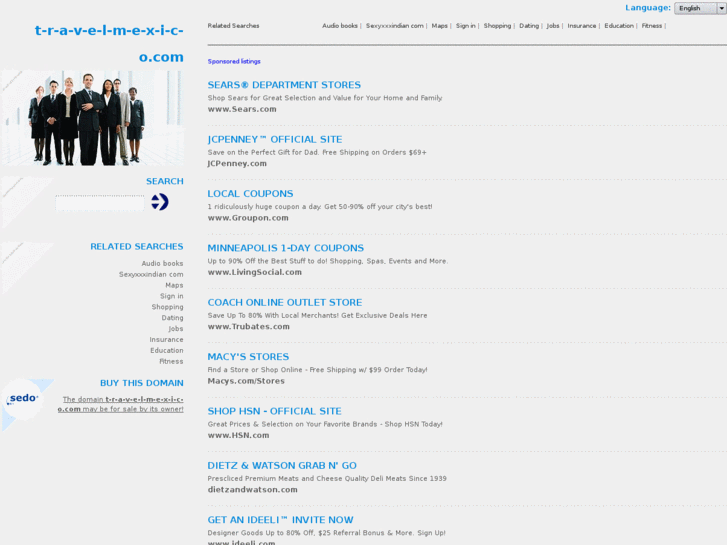
Task: Visit dietzandwatson.com URL link
Action: (253, 489)
